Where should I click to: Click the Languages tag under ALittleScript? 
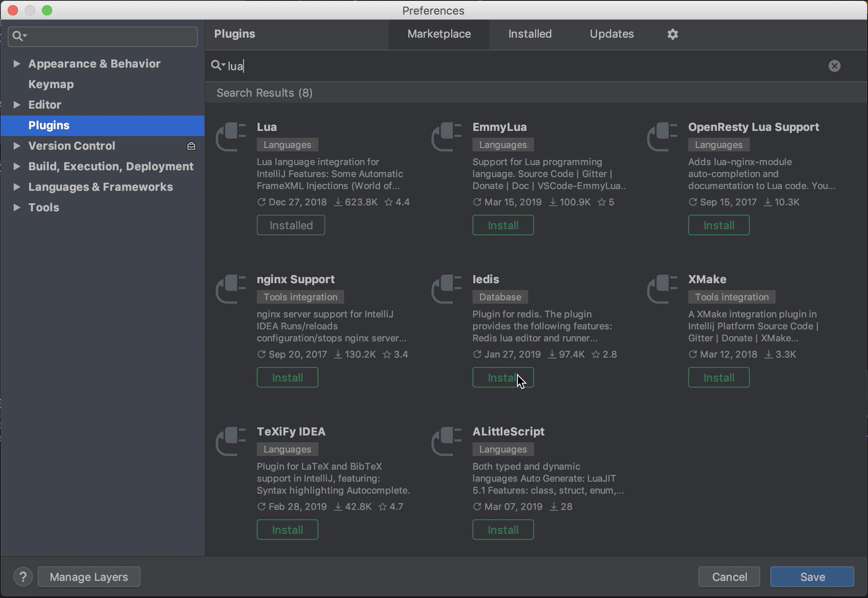[x=503, y=449]
